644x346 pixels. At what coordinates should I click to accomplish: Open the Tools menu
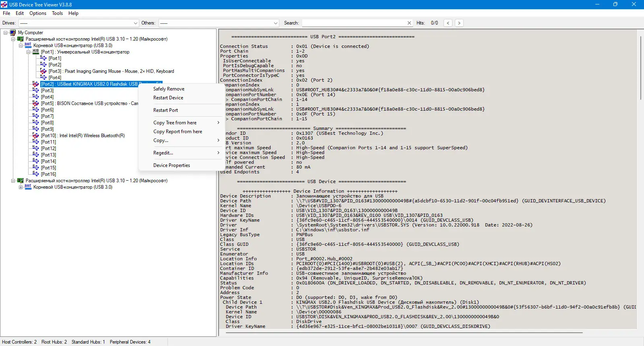[58, 13]
